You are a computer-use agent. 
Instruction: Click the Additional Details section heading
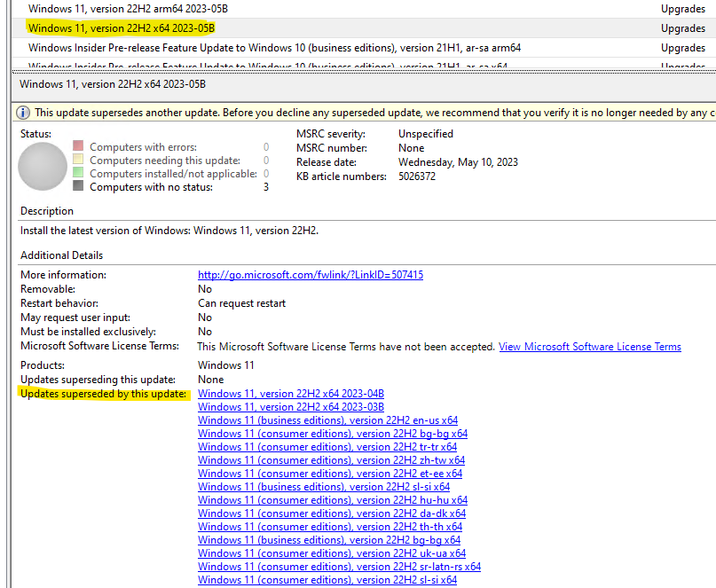pyautogui.click(x=61, y=255)
